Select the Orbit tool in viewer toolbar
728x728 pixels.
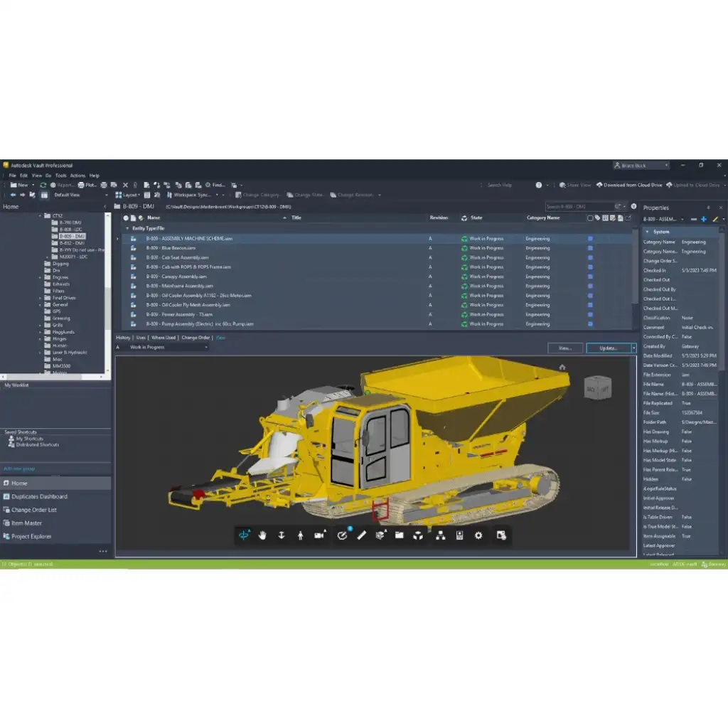pos(245,535)
